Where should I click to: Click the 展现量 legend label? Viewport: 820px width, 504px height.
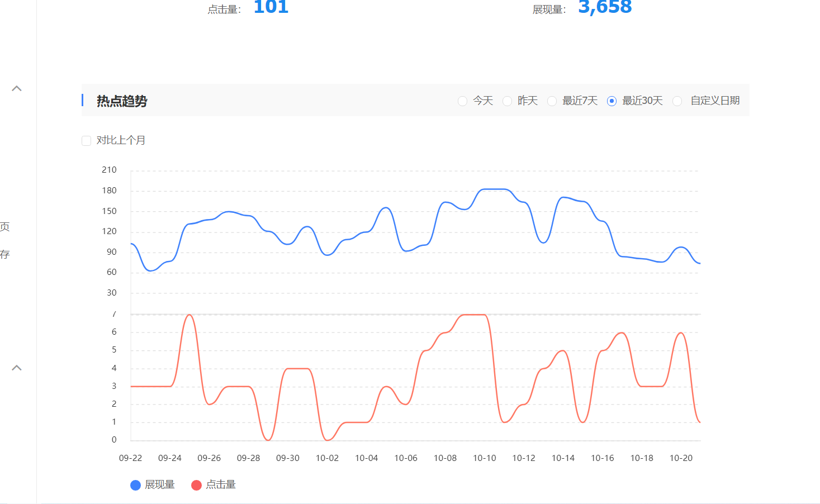coord(160,485)
